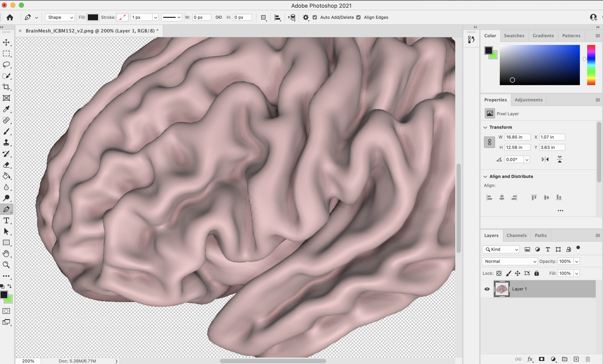Select the Blur tool

pyautogui.click(x=6, y=187)
